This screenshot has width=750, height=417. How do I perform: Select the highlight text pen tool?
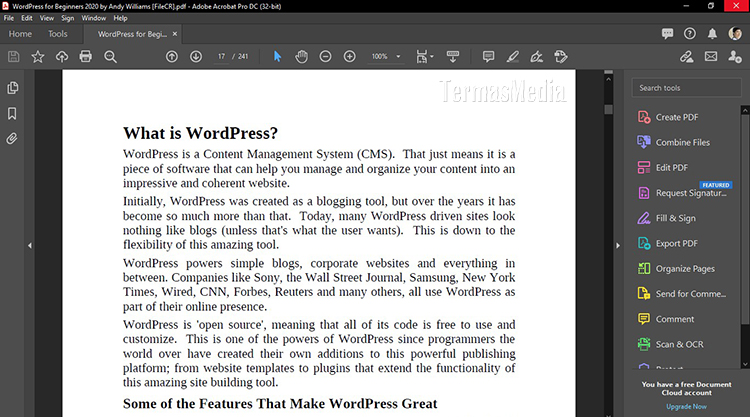click(x=513, y=57)
